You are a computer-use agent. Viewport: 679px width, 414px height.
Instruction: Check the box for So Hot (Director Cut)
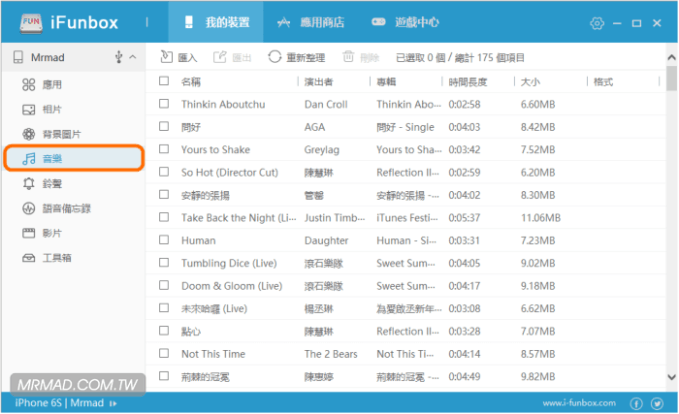pyautogui.click(x=164, y=172)
